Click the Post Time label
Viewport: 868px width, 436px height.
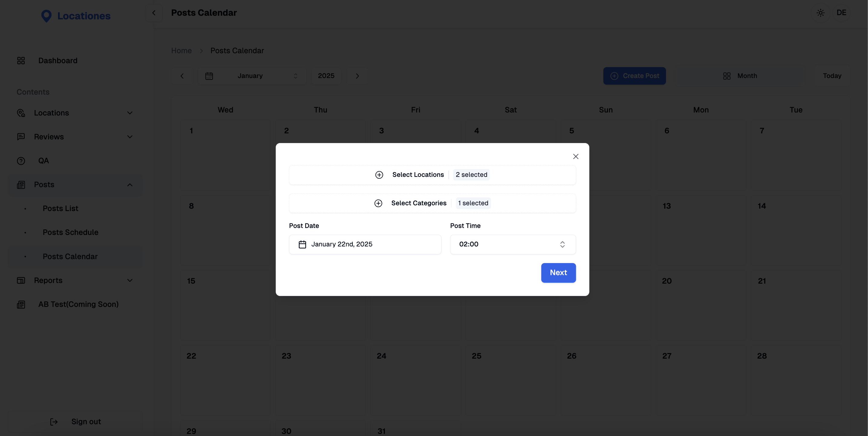[465, 226]
